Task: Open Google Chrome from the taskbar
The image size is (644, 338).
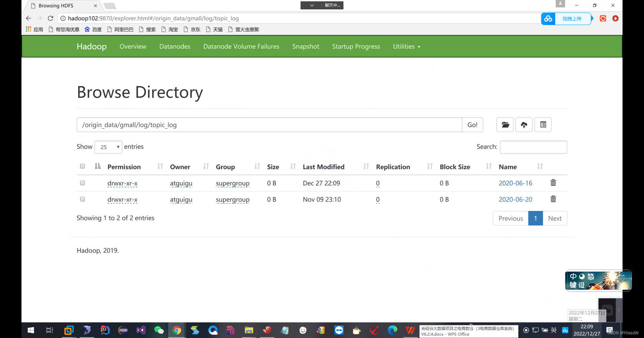Action: tap(177, 330)
